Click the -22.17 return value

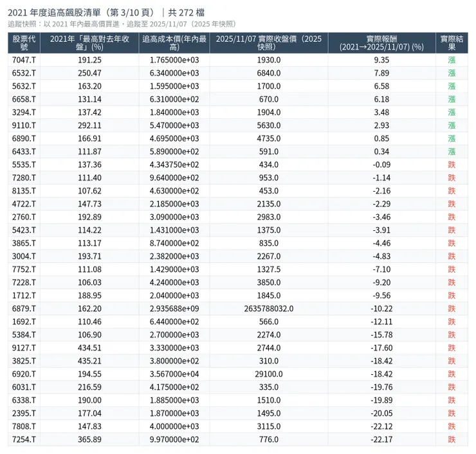(381, 439)
